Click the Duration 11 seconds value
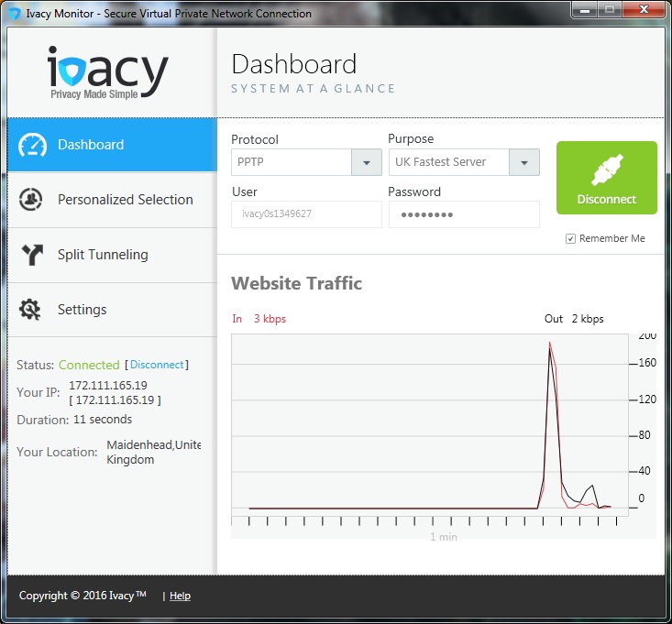The image size is (672, 624). coord(103,420)
